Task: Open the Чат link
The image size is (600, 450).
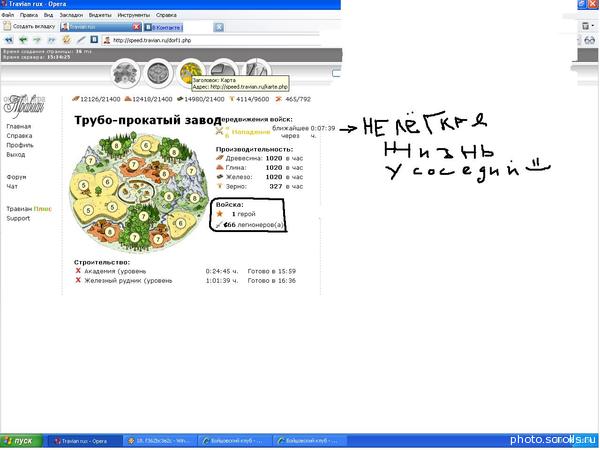Action: (x=12, y=187)
